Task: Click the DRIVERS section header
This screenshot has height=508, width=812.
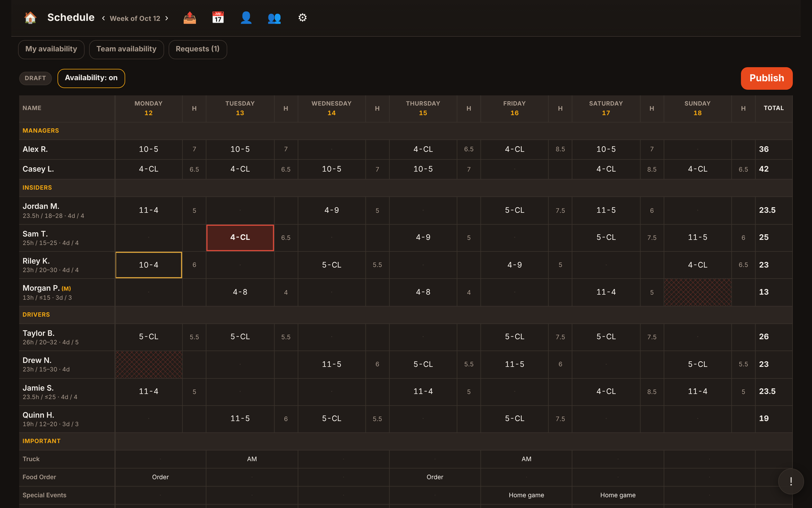Action: pos(36,315)
